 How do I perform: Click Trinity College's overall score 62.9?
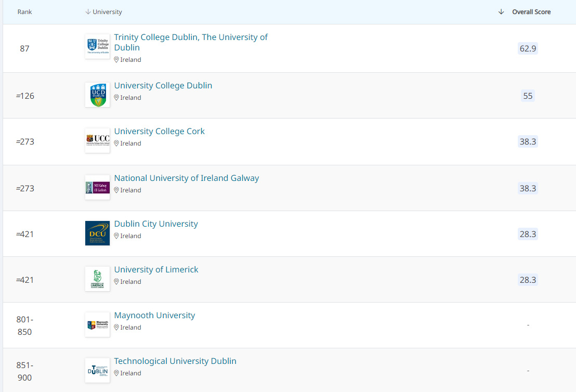pyautogui.click(x=528, y=48)
